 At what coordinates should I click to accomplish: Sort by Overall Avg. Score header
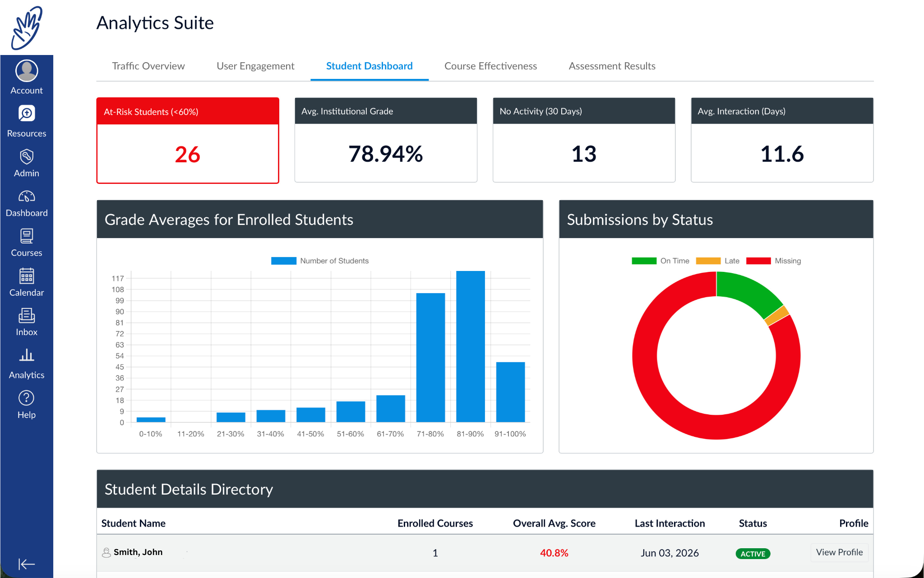click(x=554, y=523)
